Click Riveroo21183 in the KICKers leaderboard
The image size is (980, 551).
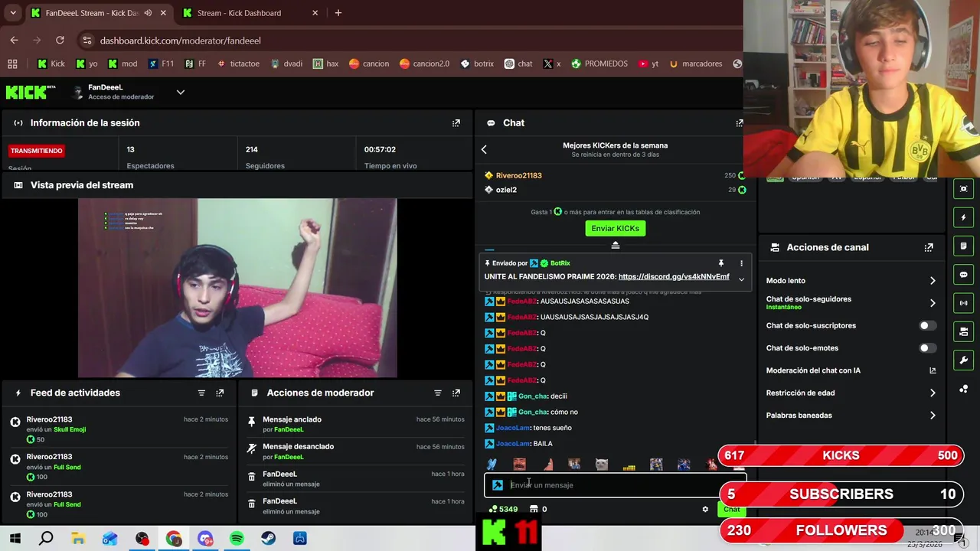[518, 176]
